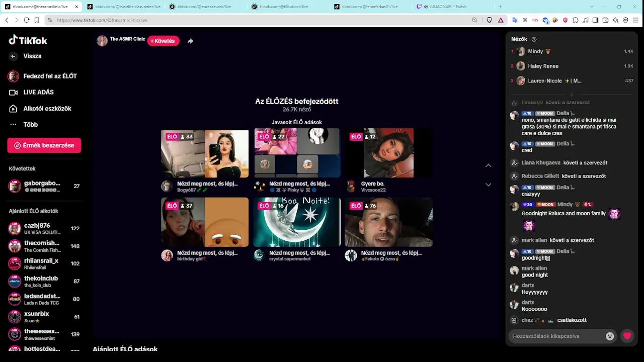Viewport: 644px width, 362px height.
Task: Send a heart like in chat
Action: click(627, 336)
